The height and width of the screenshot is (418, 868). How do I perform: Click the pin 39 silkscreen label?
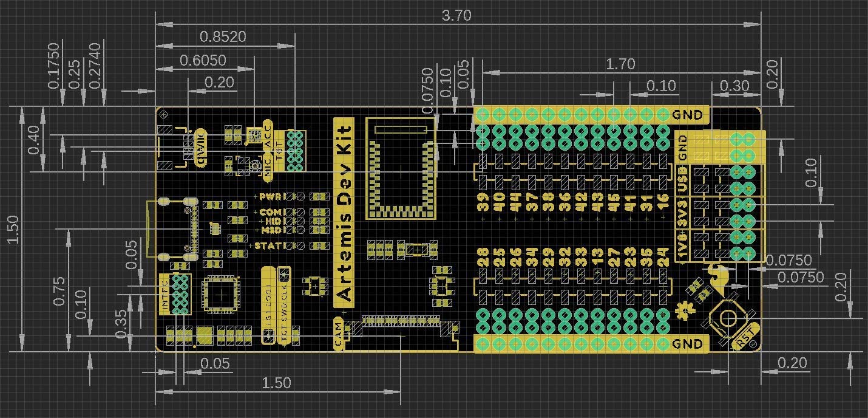[483, 202]
